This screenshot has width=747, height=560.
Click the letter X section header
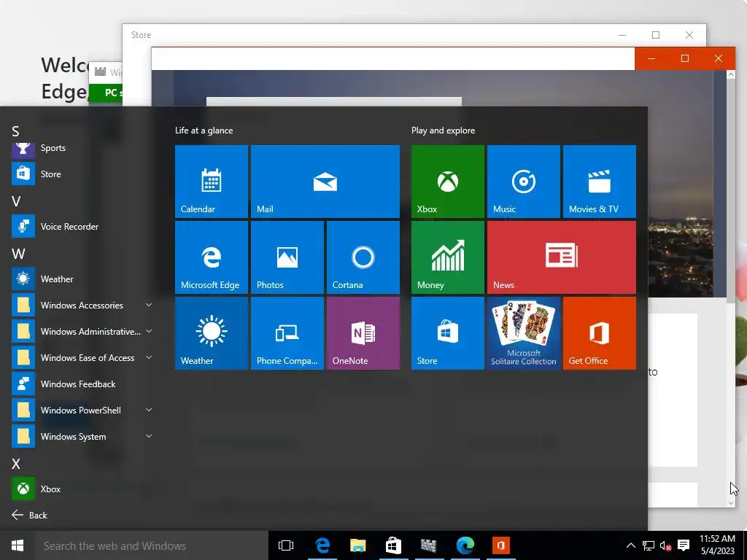click(x=16, y=463)
